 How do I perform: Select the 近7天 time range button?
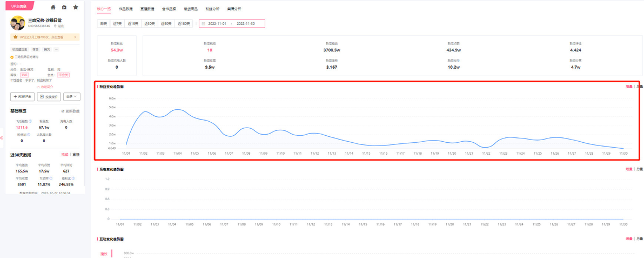117,23
